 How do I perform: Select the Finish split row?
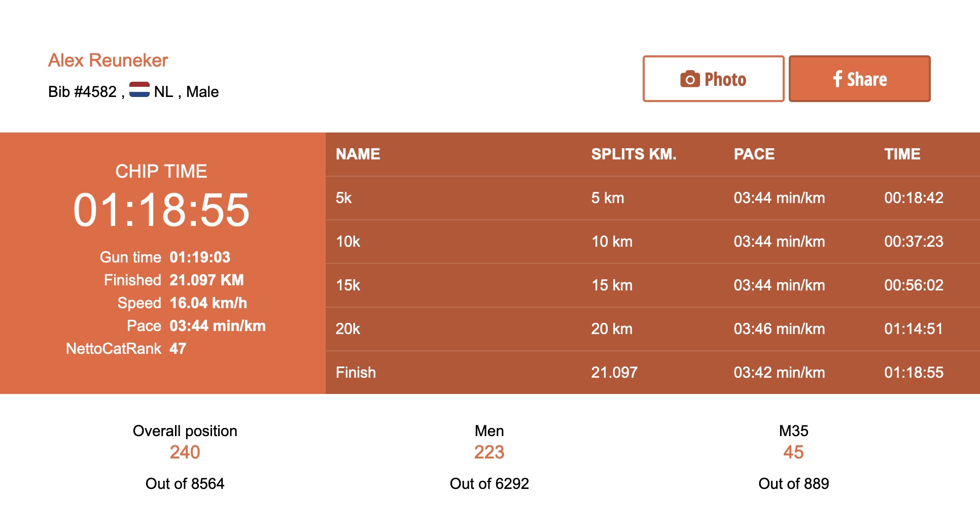pos(652,373)
